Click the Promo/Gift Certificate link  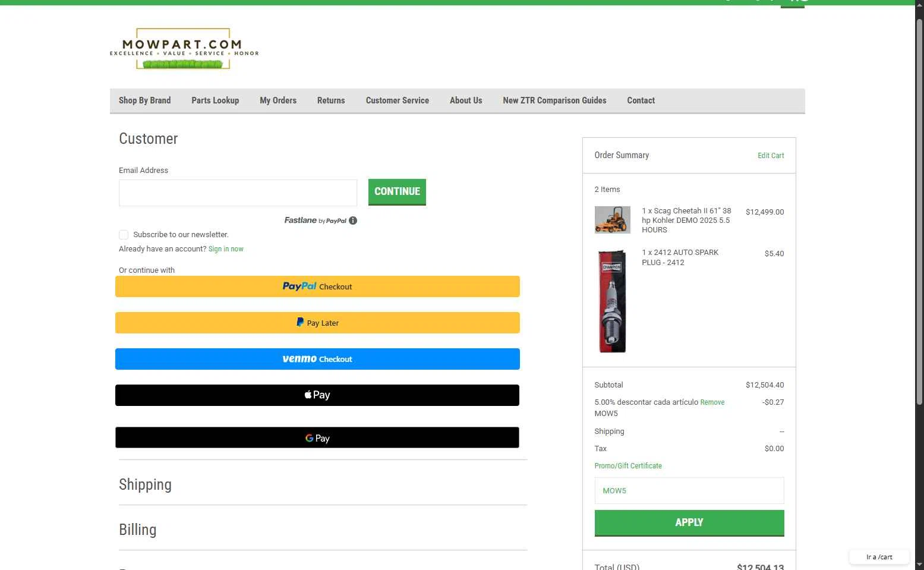click(x=628, y=466)
